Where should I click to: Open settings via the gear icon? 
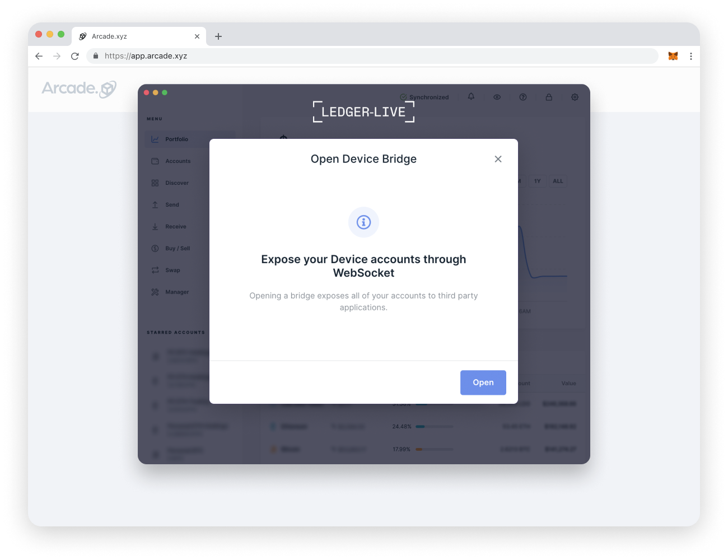(x=575, y=97)
